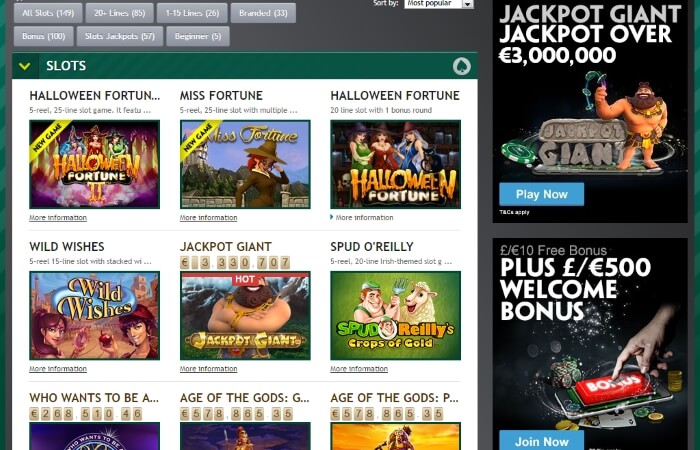Click the Jackpot Giant jackpot counter
700x450 pixels.
(x=235, y=262)
